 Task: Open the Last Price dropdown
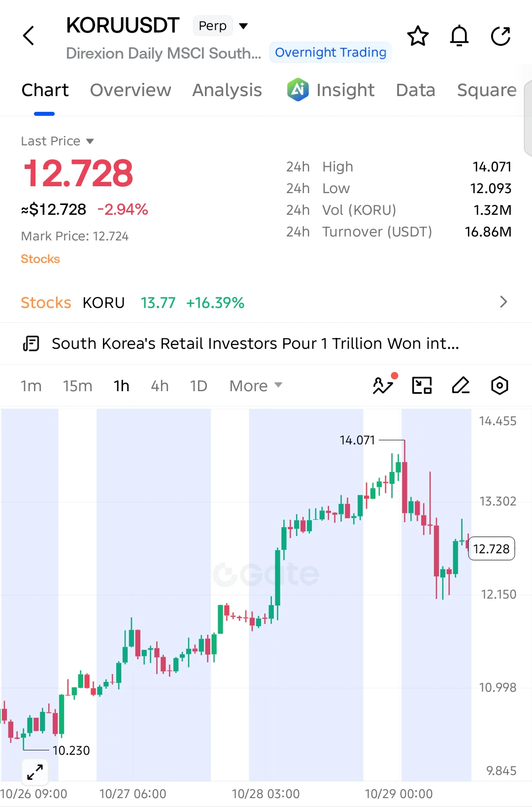pyautogui.click(x=57, y=141)
